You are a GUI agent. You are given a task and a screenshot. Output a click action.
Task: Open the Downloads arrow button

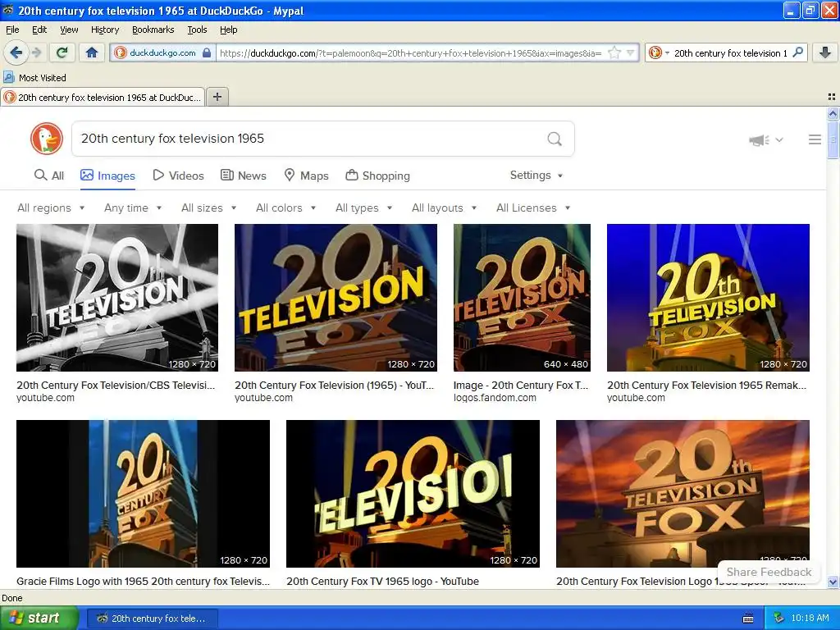[x=825, y=52]
